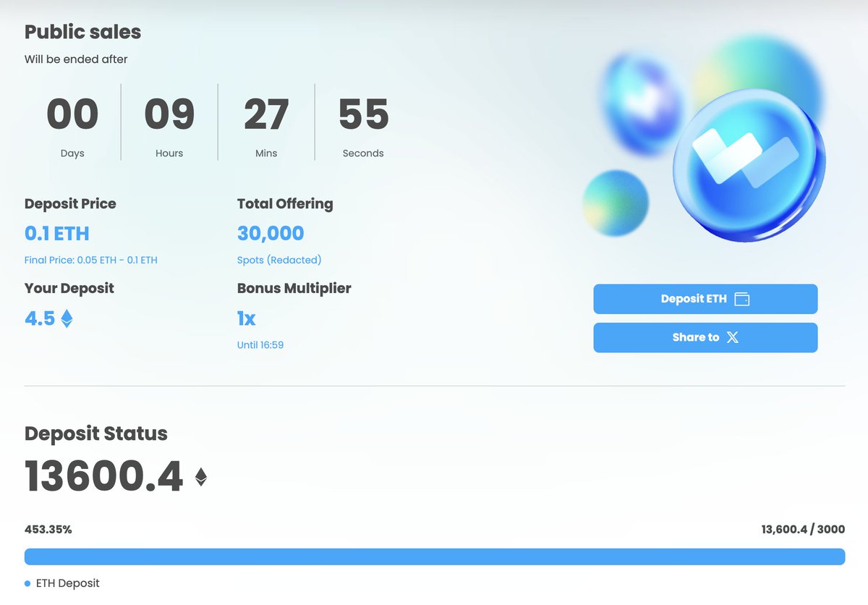The height and width of the screenshot is (605, 868).
Task: Click the Ethereum icon next to 4.5
Action: tap(67, 318)
